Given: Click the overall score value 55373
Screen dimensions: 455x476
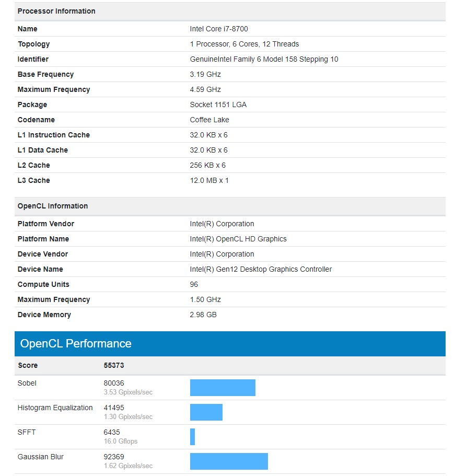Looking at the screenshot, I should click(114, 365).
